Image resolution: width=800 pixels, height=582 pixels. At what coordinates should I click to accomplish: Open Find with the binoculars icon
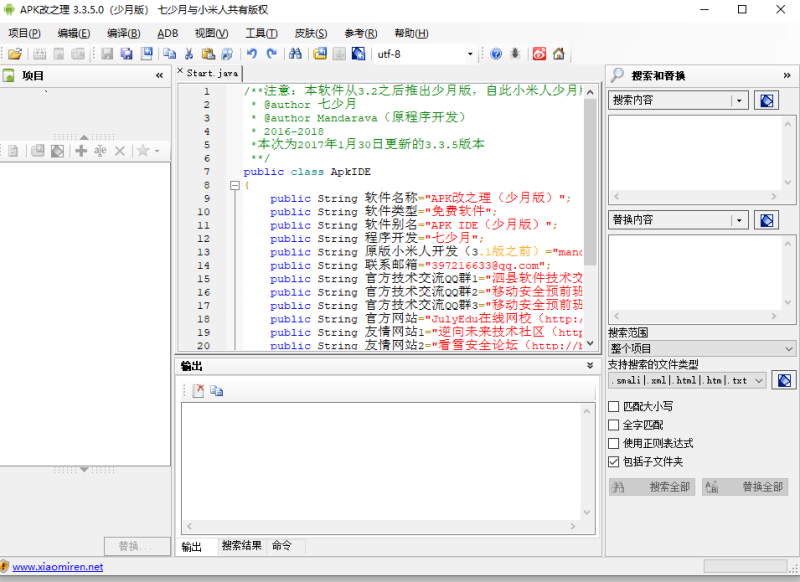click(x=295, y=54)
